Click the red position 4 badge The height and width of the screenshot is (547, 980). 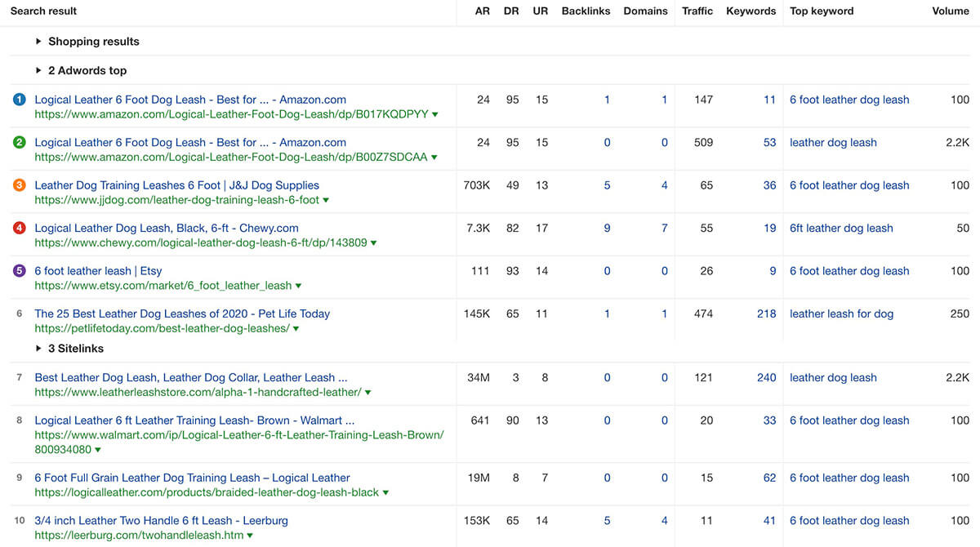[x=20, y=228]
